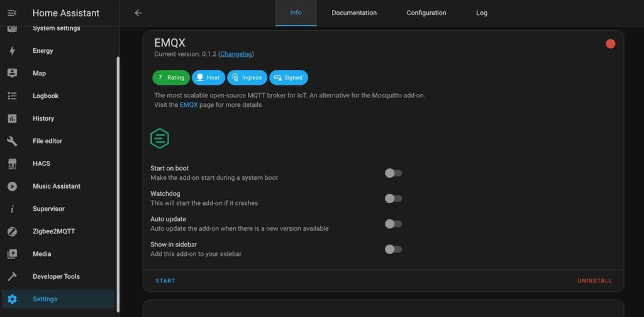
Task: Turn on the Watchdog toggle
Action: (393, 199)
